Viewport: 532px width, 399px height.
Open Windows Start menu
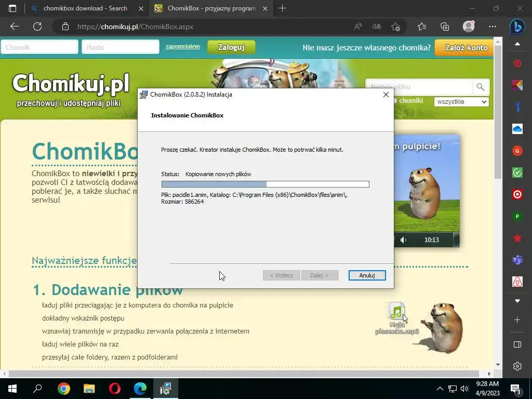coord(12,389)
